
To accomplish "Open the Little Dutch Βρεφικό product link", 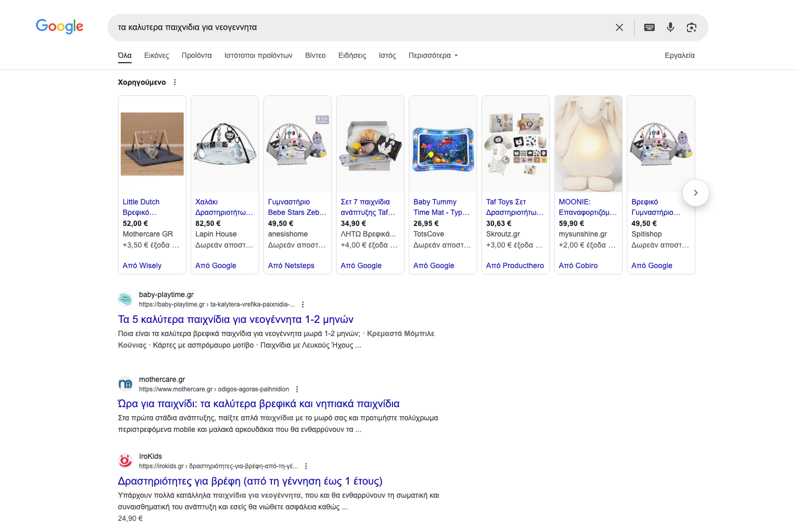I will click(141, 207).
